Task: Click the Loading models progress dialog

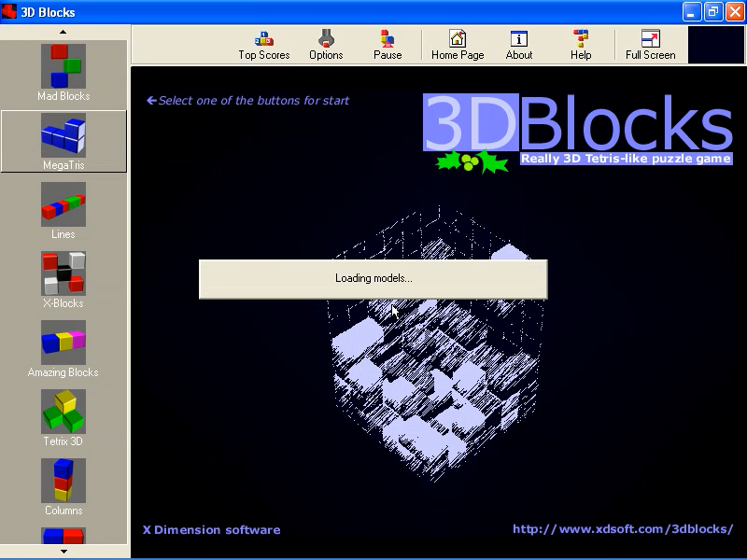Action: [x=373, y=278]
